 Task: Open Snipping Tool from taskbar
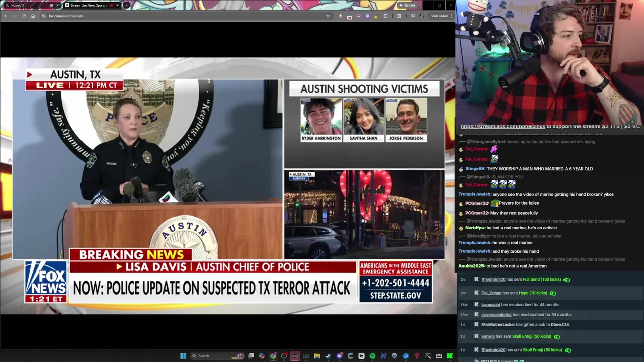click(x=428, y=356)
